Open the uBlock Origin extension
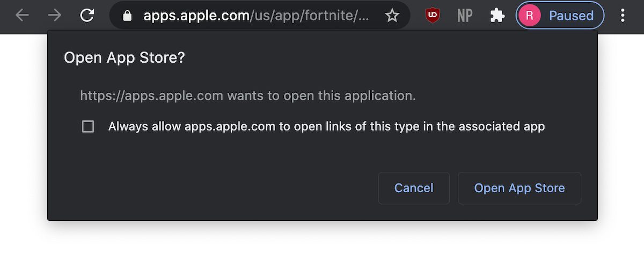 (x=433, y=16)
